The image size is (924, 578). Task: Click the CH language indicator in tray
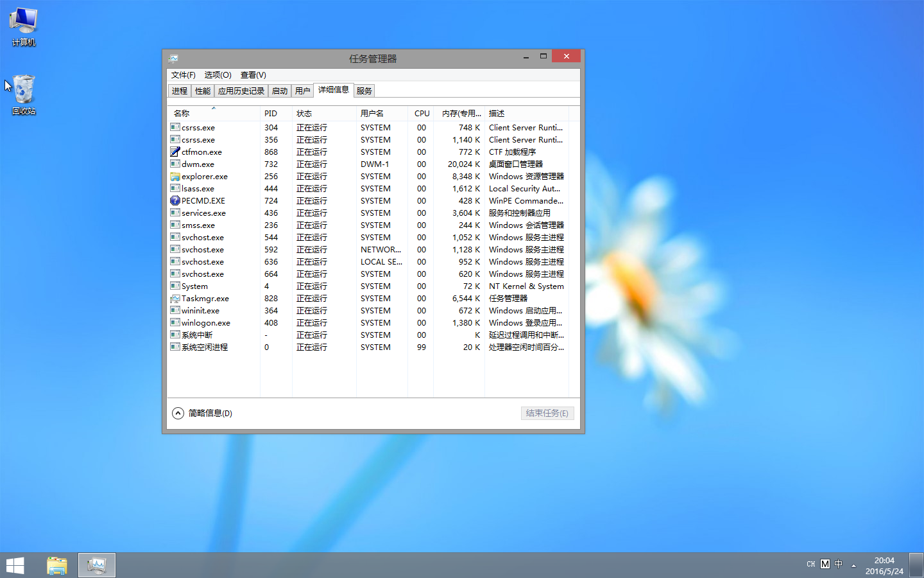pyautogui.click(x=811, y=565)
